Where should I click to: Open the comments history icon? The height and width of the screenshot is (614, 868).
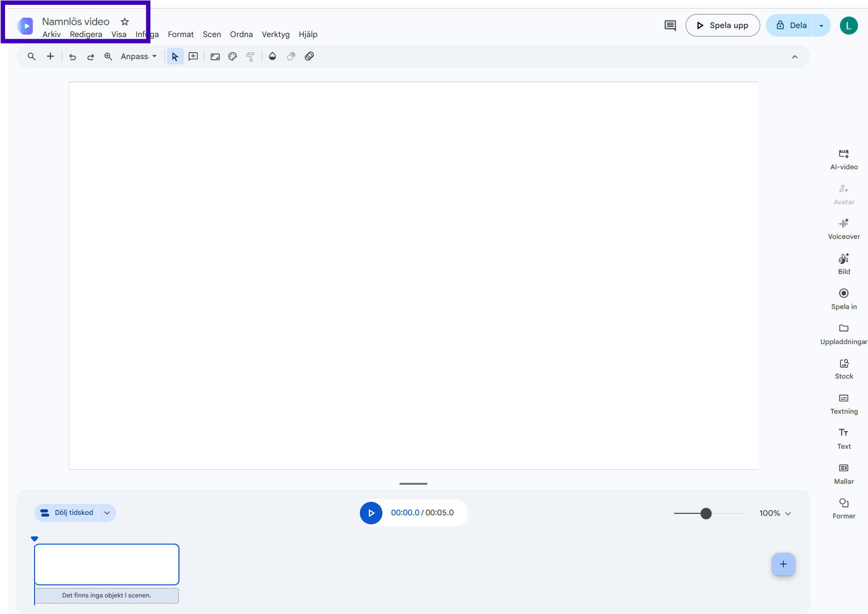670,26
